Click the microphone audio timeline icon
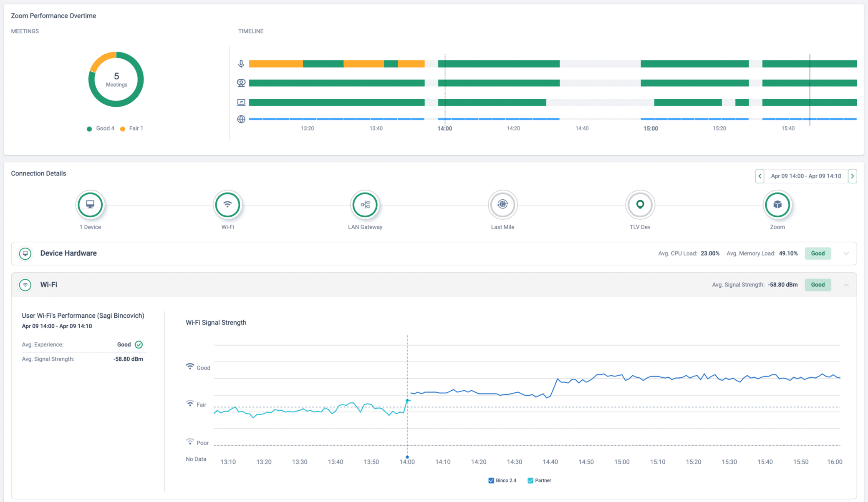The width and height of the screenshot is (868, 502). click(241, 64)
